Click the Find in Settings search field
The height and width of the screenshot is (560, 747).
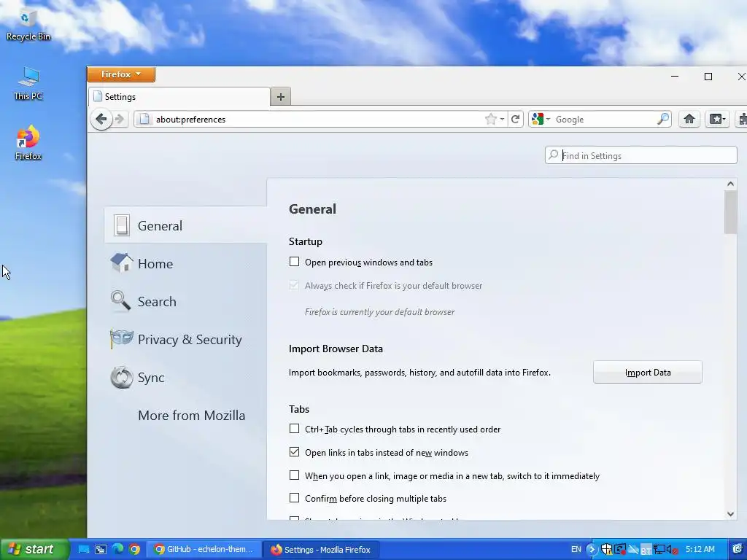640,155
